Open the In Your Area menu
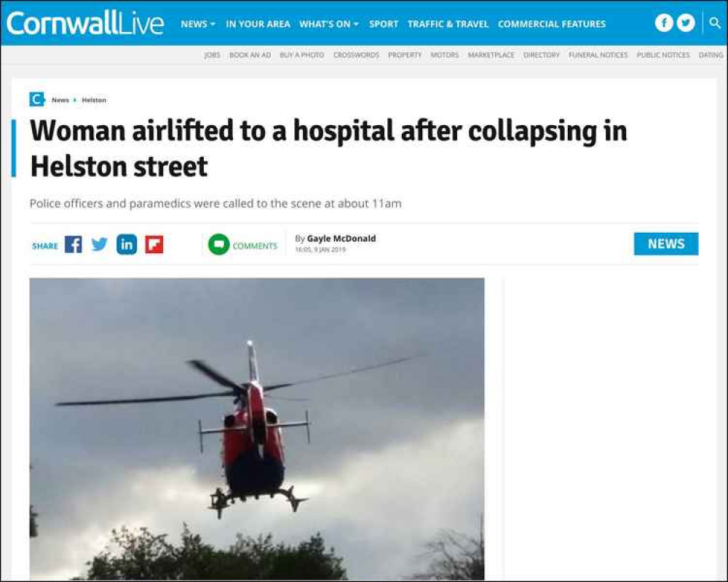The height and width of the screenshot is (582, 728). [x=258, y=24]
